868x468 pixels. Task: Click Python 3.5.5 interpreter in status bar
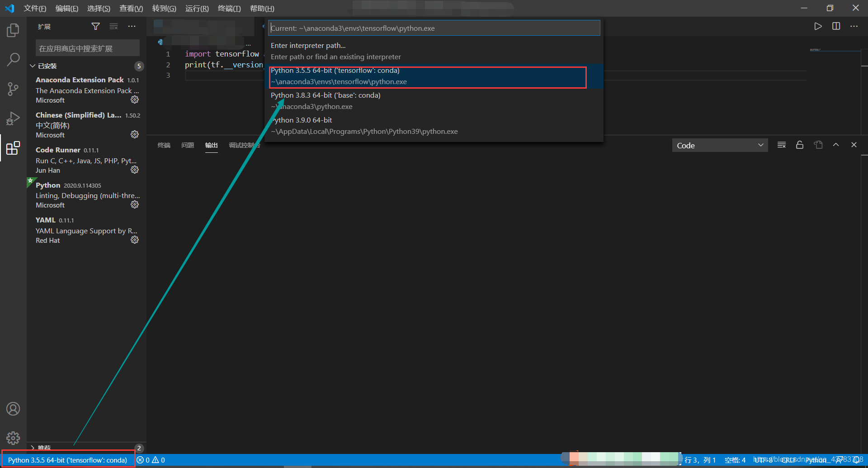68,460
